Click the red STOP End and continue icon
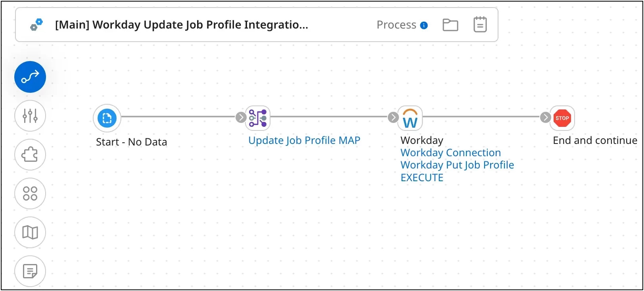Image resolution: width=644 pixels, height=291 pixels. click(x=562, y=118)
